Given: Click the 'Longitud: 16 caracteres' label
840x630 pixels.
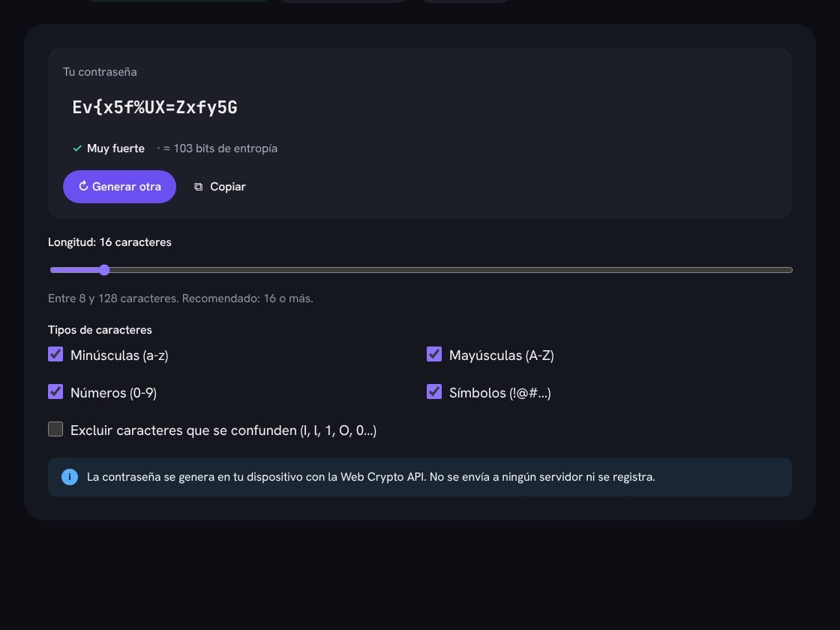Looking at the screenshot, I should (109, 242).
